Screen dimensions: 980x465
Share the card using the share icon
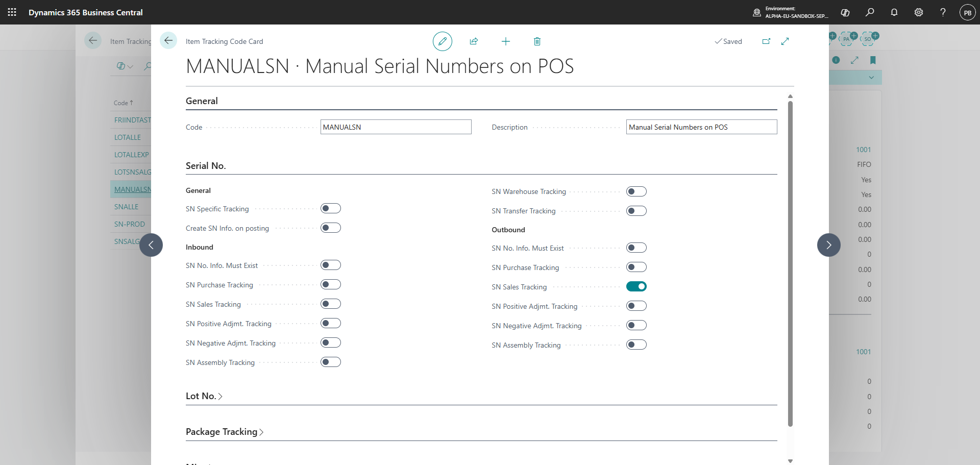pos(474,41)
